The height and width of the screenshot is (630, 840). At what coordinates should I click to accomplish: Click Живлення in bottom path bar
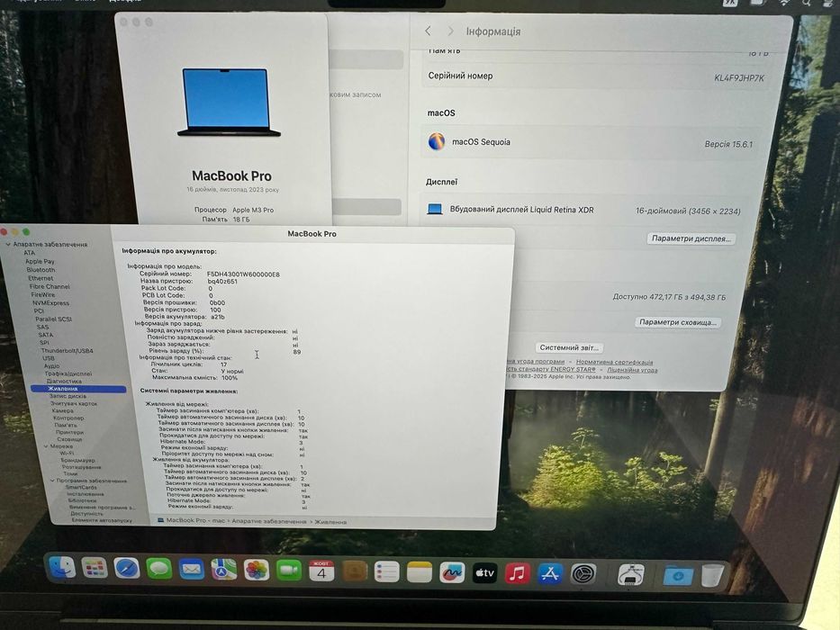click(x=330, y=522)
